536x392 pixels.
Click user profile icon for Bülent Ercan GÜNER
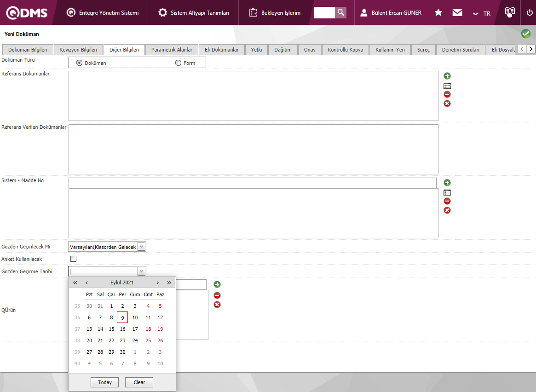(x=364, y=12)
